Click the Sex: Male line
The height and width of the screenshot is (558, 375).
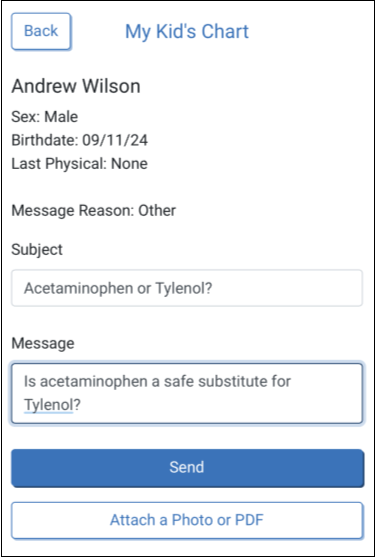tap(45, 117)
